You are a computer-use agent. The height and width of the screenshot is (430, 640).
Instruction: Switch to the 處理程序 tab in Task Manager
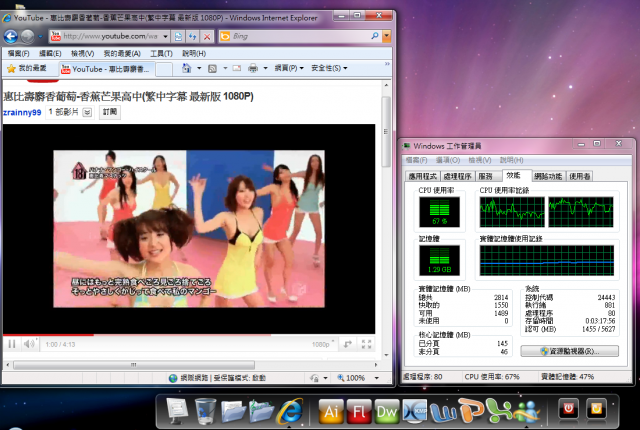coord(457,176)
